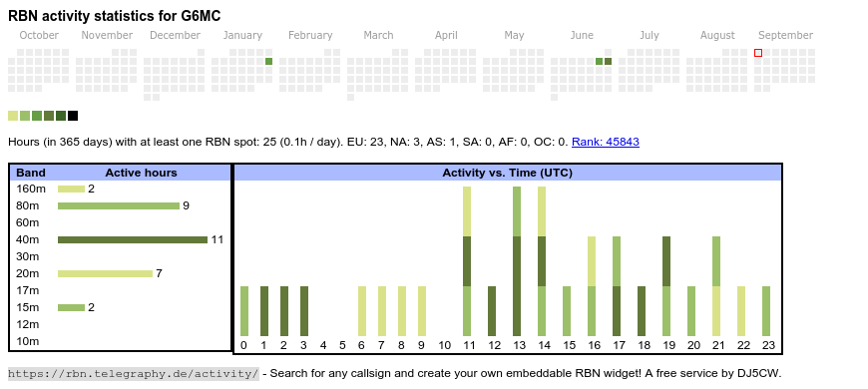The width and height of the screenshot is (868, 389).
Task: Click the activity bar above hour 23
Action: click(766, 311)
